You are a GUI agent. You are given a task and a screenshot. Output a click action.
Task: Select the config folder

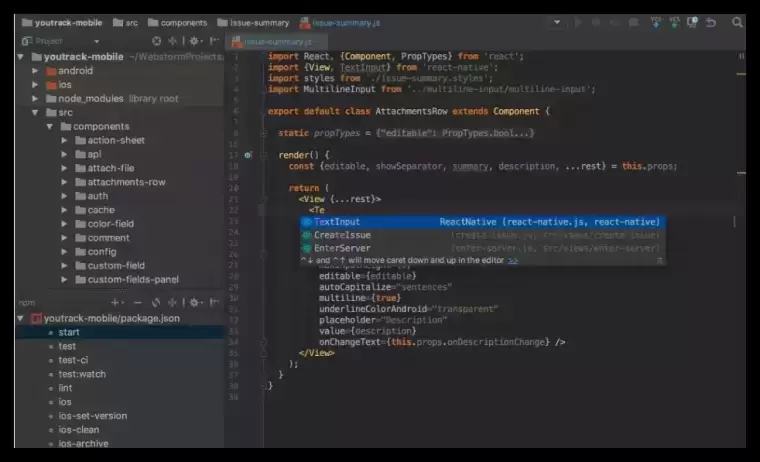[96, 252]
